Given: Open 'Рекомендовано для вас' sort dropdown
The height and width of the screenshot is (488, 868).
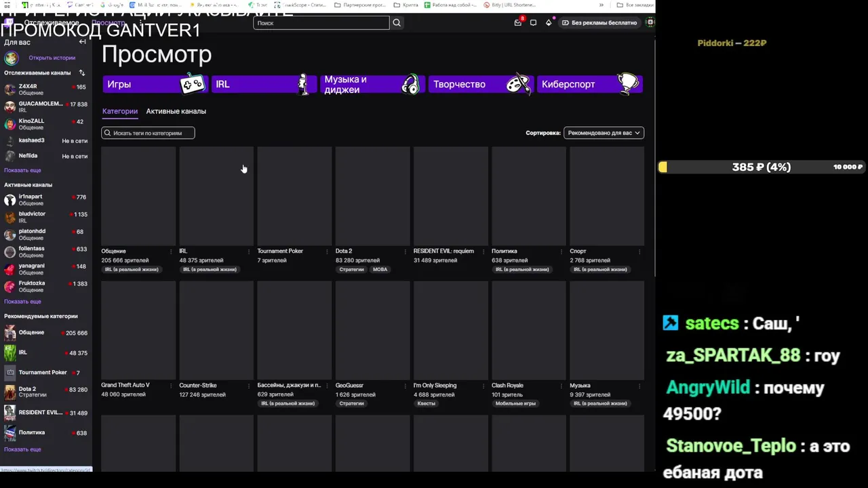Looking at the screenshot, I should coord(604,133).
